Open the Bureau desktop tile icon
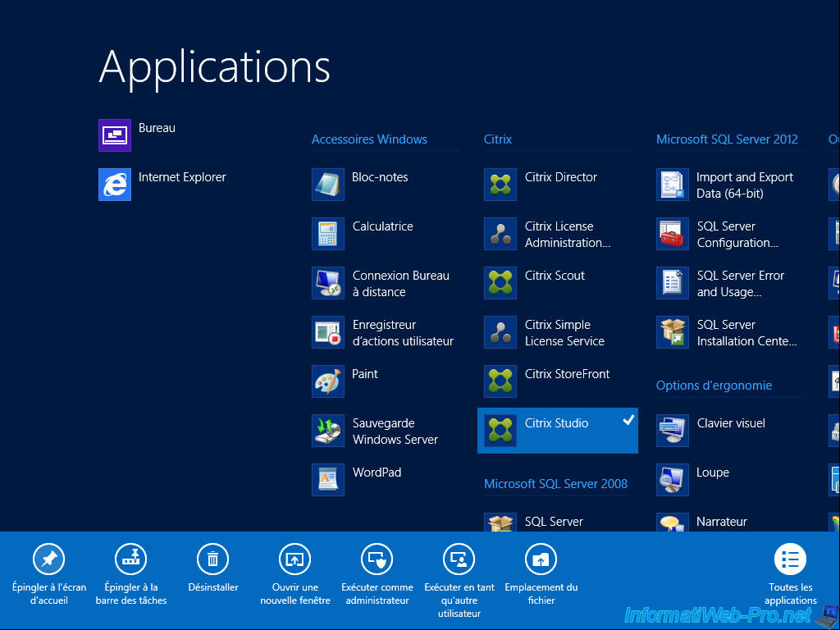 (115, 135)
